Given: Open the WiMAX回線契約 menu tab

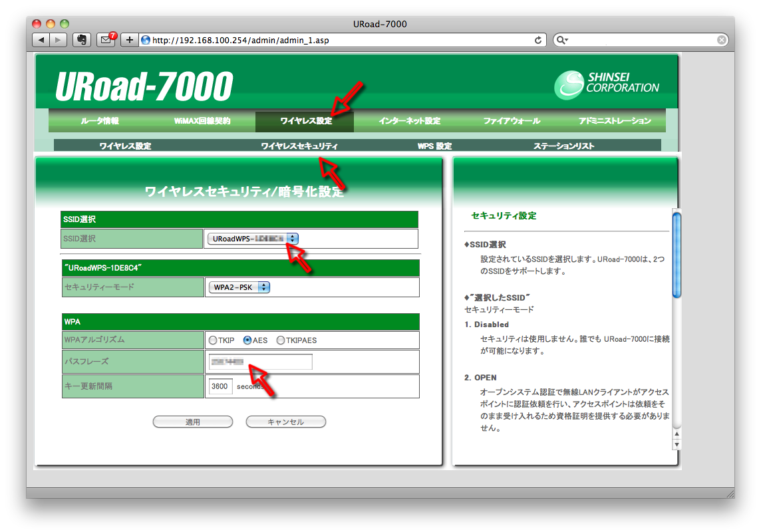Looking at the screenshot, I should coord(202,121).
